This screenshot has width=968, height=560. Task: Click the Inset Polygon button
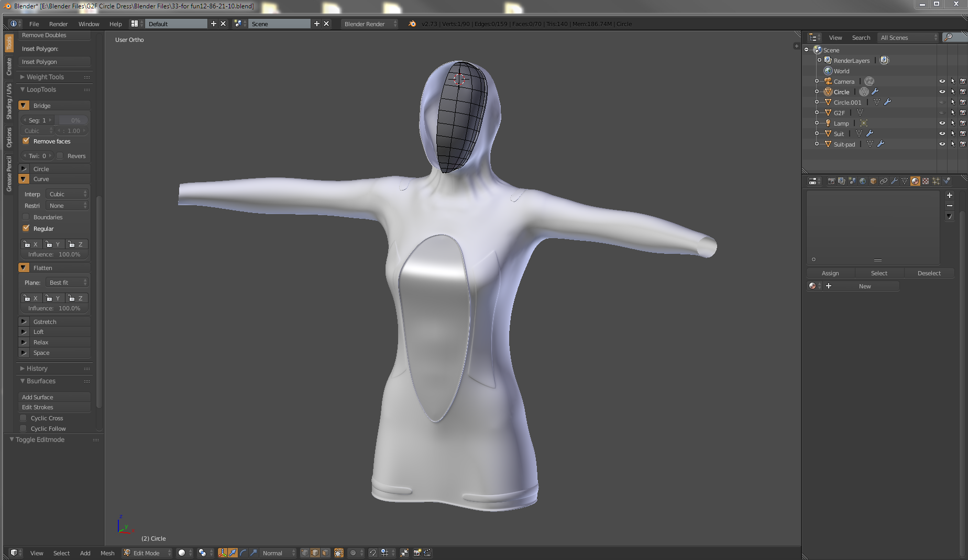pos(54,62)
